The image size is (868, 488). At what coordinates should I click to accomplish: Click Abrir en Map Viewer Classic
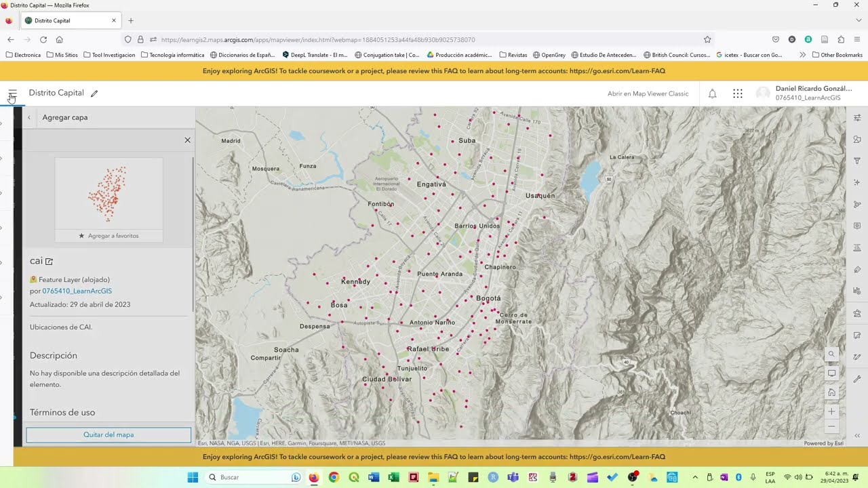tap(648, 94)
